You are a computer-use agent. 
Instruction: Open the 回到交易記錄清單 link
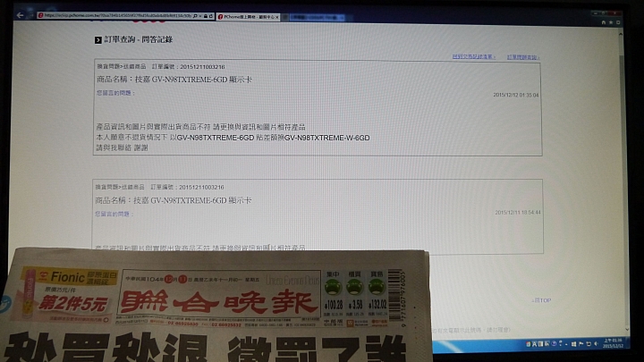(x=473, y=56)
